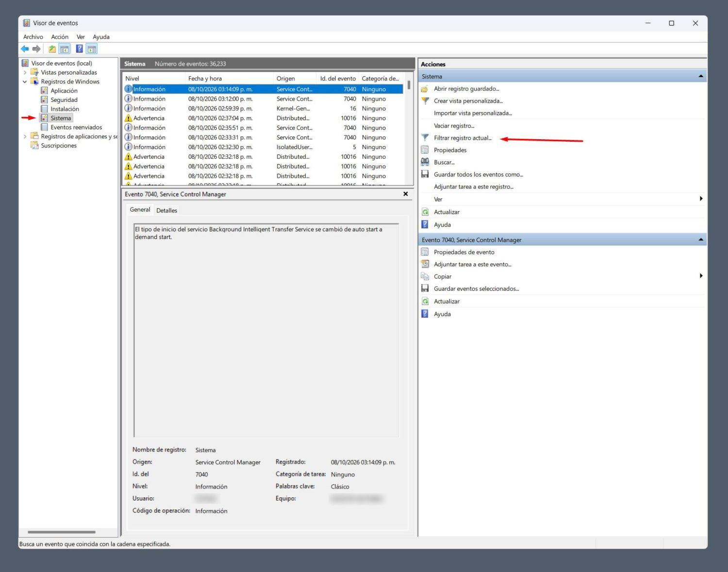The width and height of the screenshot is (728, 572).
Task: Open the Archivo menu
Action: tap(33, 37)
